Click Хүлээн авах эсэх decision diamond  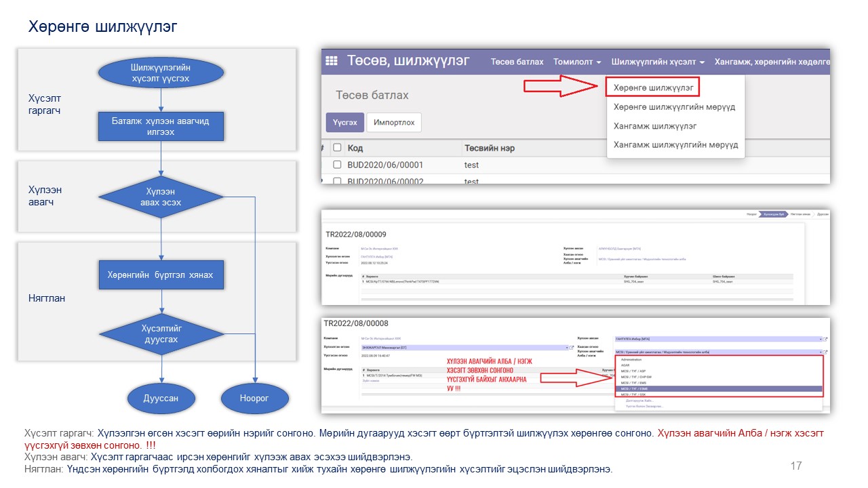pos(161,197)
